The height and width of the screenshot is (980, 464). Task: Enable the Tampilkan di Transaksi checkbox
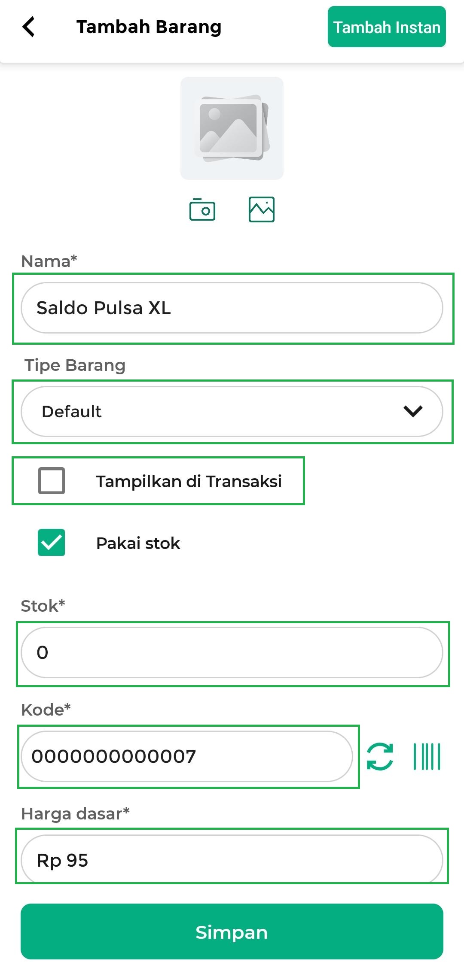(x=51, y=481)
